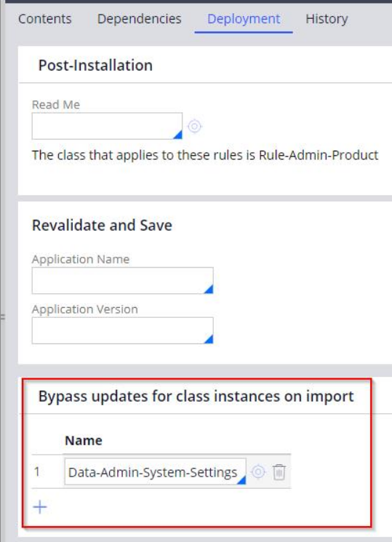
Task: Grab the left panel splitter handle
Action: point(3,316)
